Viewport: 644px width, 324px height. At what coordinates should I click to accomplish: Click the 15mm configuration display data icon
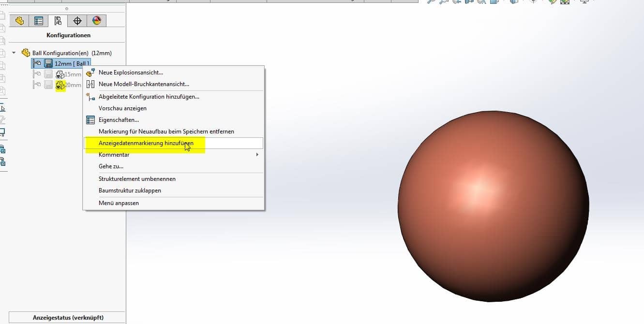click(x=60, y=74)
